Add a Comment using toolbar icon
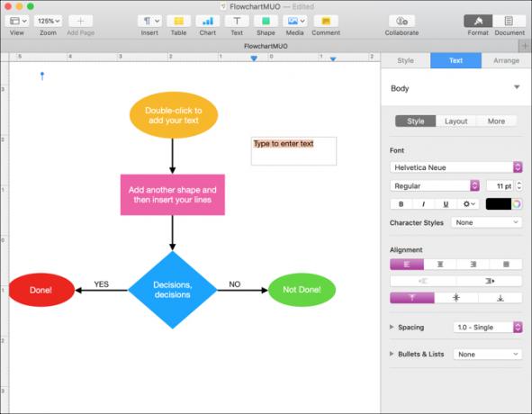532x414 pixels. pos(326,21)
